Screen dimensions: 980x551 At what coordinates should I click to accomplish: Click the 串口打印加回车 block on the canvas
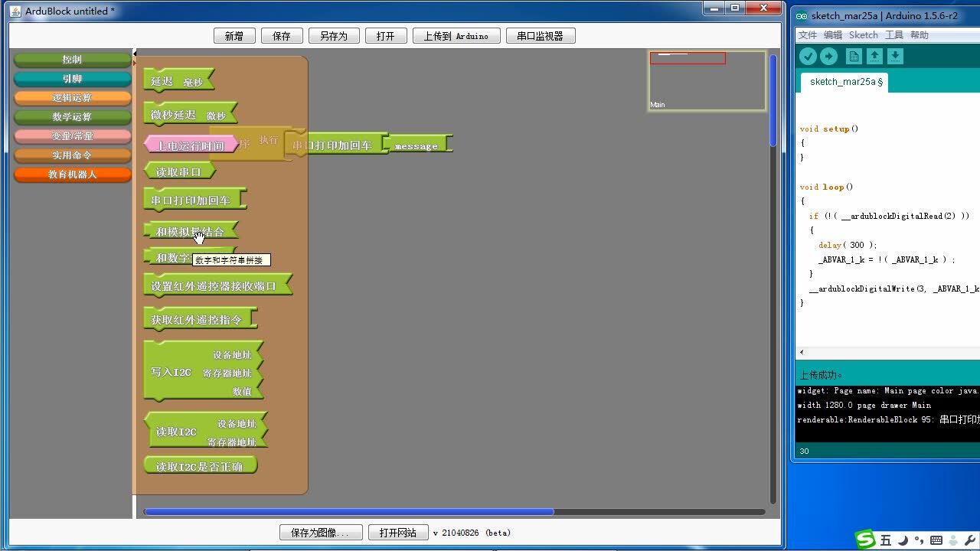point(336,145)
